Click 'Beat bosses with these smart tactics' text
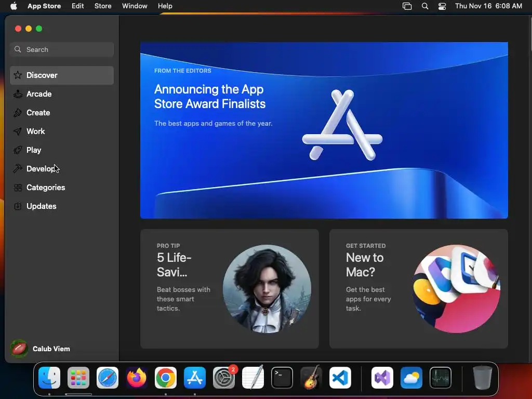Screen dimensions: 532x399 click(183, 299)
